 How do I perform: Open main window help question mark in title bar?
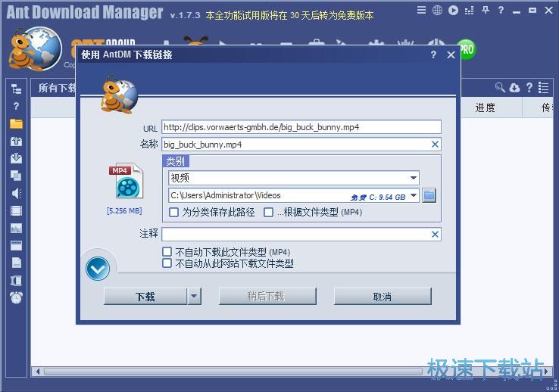click(501, 10)
